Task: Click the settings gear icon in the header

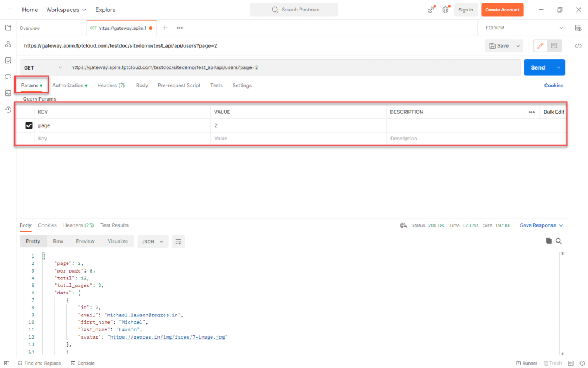Action: [x=444, y=10]
